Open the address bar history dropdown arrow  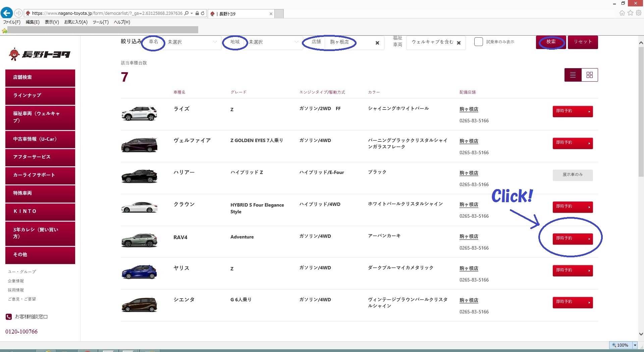[x=192, y=13]
